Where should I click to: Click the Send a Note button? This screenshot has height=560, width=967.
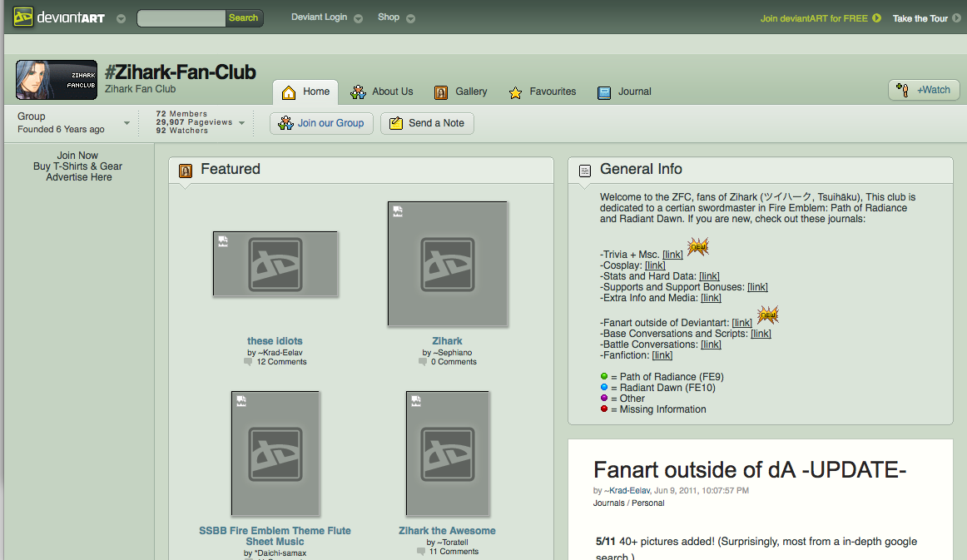[x=428, y=123]
